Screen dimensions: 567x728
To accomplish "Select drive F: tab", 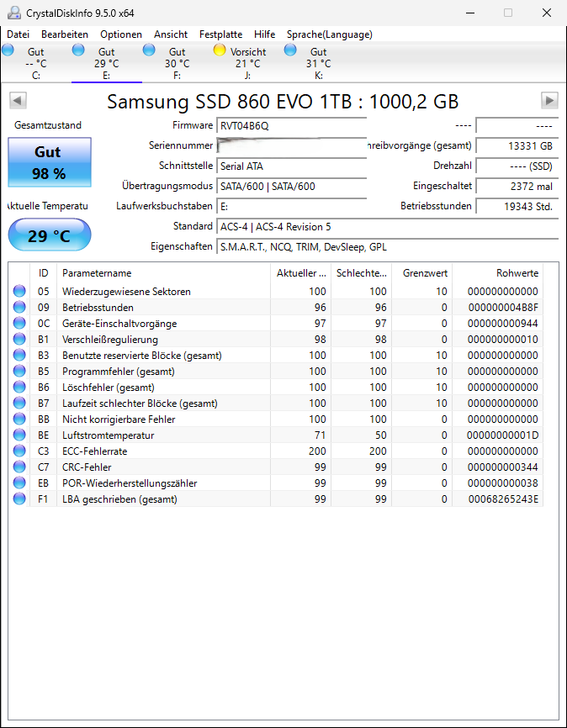I will pyautogui.click(x=177, y=63).
